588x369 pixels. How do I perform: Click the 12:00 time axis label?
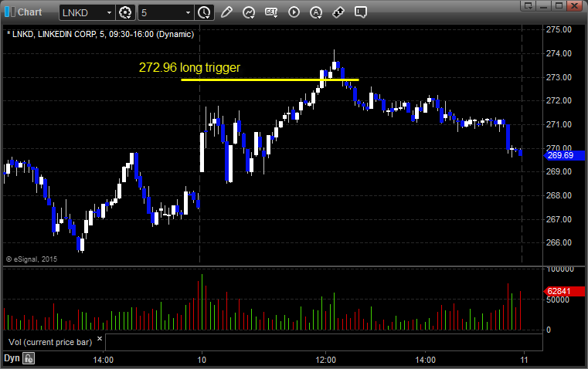(325, 360)
